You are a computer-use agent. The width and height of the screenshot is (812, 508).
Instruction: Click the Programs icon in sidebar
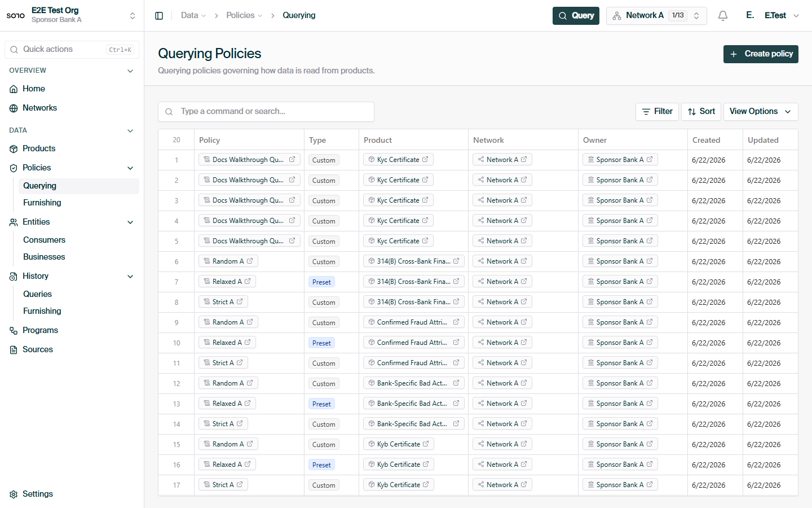(x=14, y=331)
